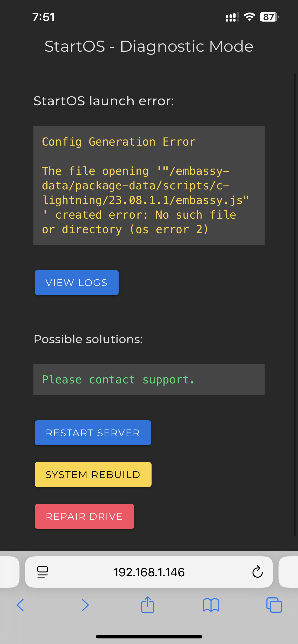Tap the browser forward arrow
Screen dimensions: 298x644
85,605
